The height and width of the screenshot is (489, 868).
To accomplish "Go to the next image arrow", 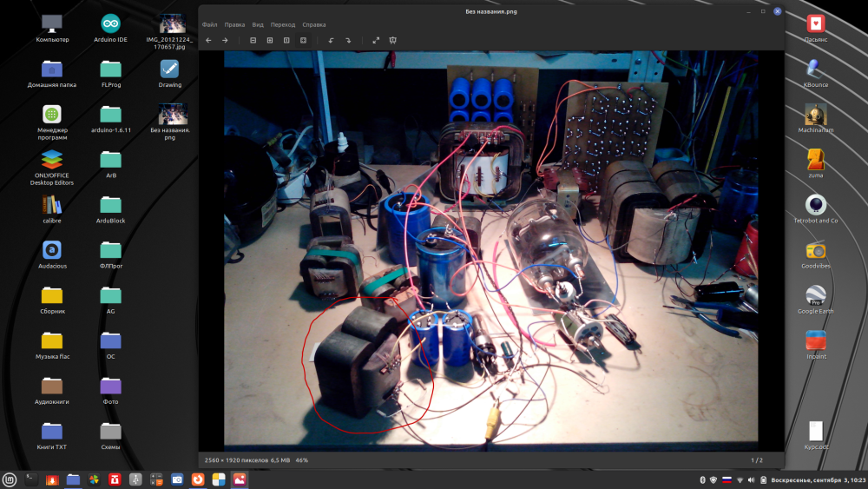I will pos(225,40).
